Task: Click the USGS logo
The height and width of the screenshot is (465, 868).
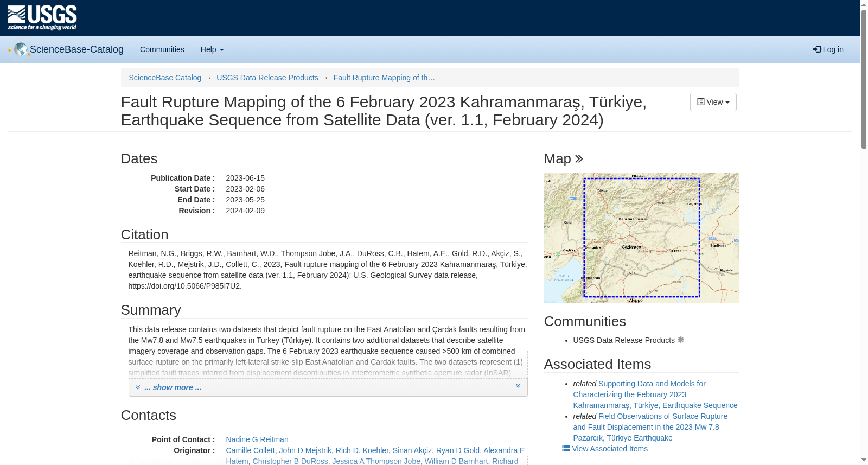Action: tap(42, 17)
